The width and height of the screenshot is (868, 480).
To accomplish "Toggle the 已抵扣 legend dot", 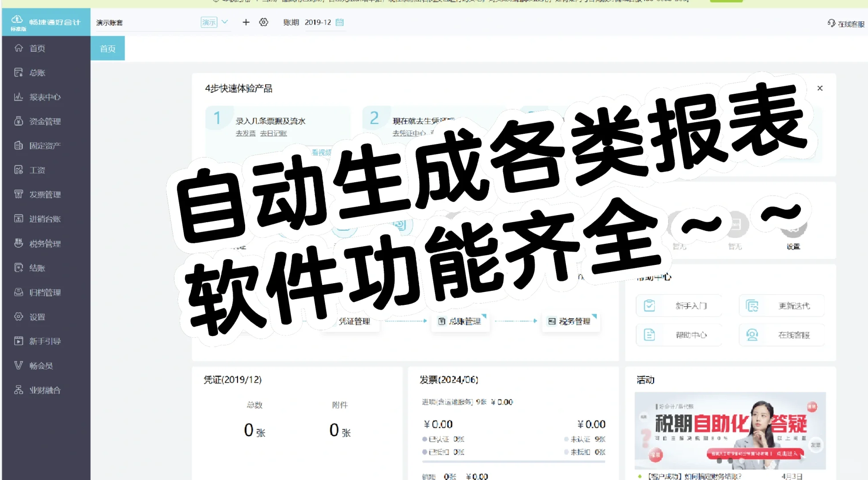I will point(424,452).
